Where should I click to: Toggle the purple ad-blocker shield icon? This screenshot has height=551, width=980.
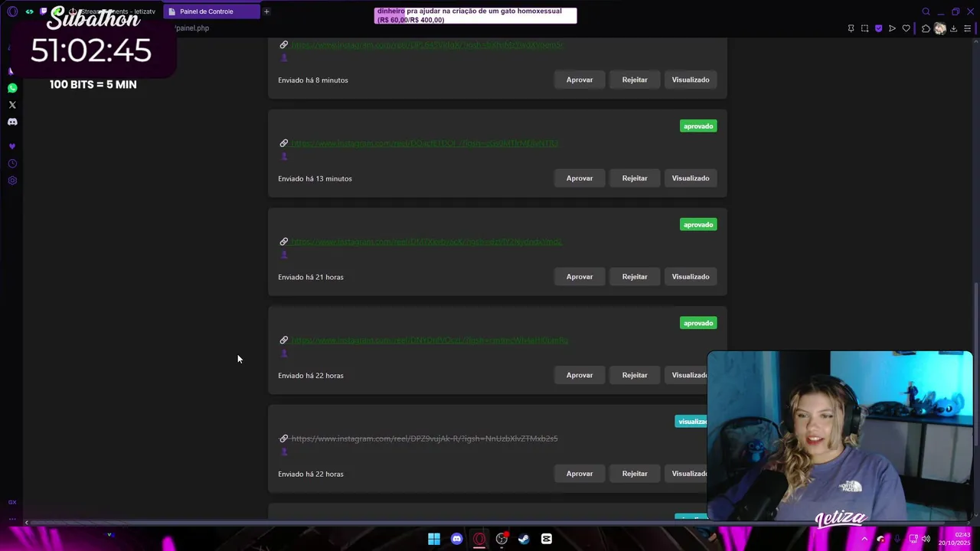pyautogui.click(x=878, y=28)
